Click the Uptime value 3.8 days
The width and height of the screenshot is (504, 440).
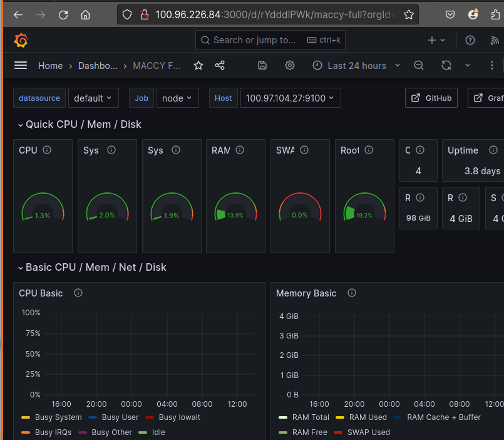(x=482, y=171)
